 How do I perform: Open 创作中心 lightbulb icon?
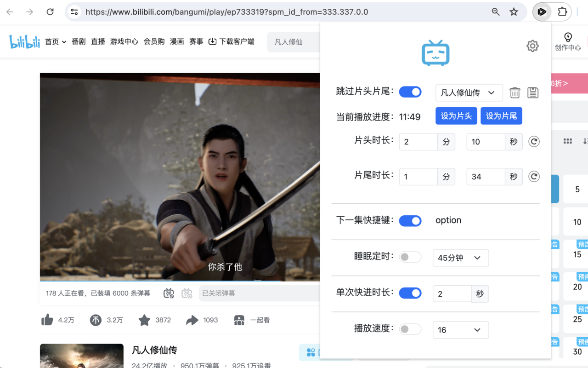tap(568, 37)
